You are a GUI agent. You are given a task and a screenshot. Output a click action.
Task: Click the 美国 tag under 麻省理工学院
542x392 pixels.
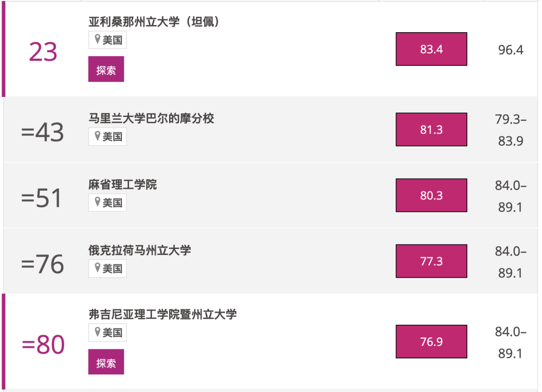click(x=108, y=203)
